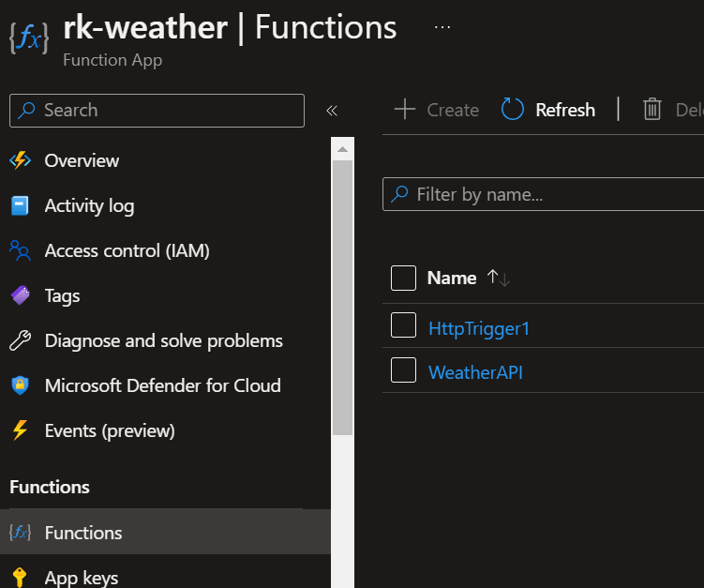The width and height of the screenshot is (704, 588).
Task: Click the Diagnose and solve problems wrench icon
Action: click(20, 340)
